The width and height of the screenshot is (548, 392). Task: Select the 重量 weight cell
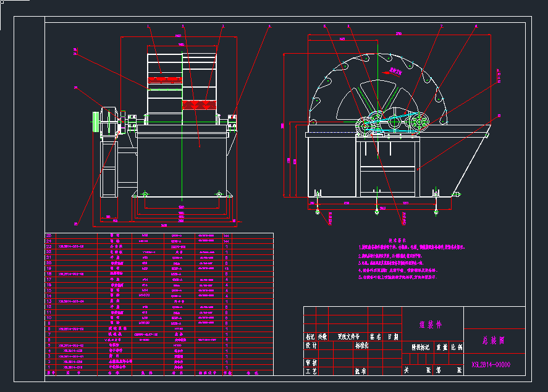point(441,348)
